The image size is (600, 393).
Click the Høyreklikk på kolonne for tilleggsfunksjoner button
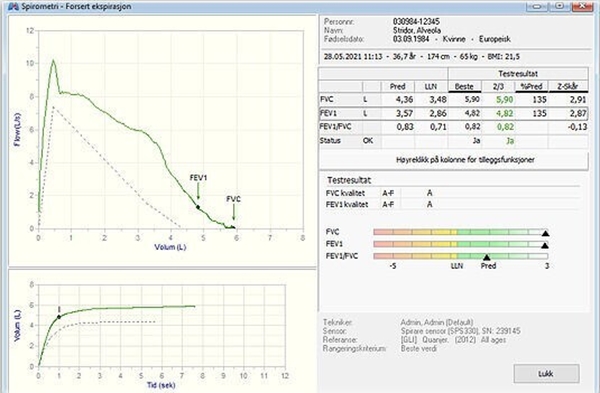tap(453, 160)
